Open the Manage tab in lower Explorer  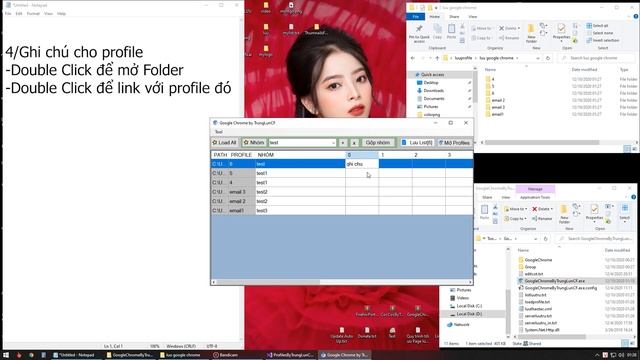click(x=535, y=189)
